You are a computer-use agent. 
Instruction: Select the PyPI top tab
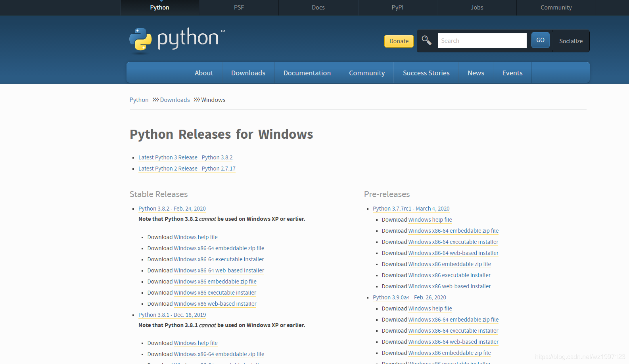coord(397,8)
